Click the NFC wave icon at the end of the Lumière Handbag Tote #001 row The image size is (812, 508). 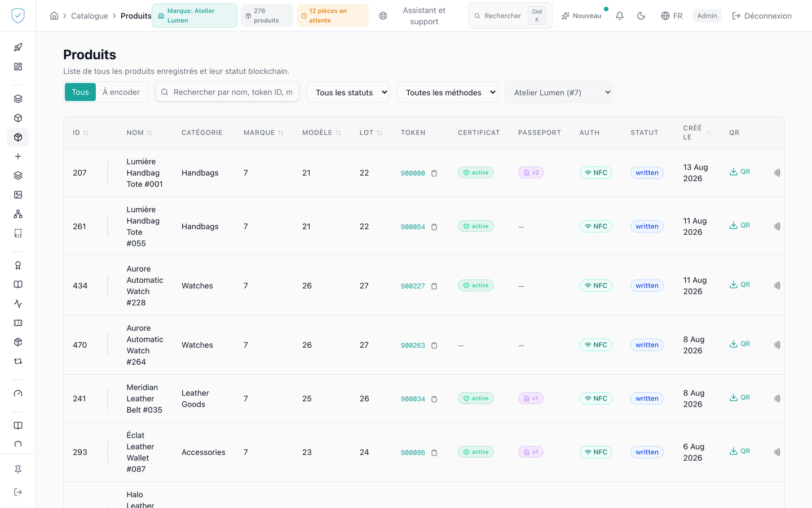777,173
